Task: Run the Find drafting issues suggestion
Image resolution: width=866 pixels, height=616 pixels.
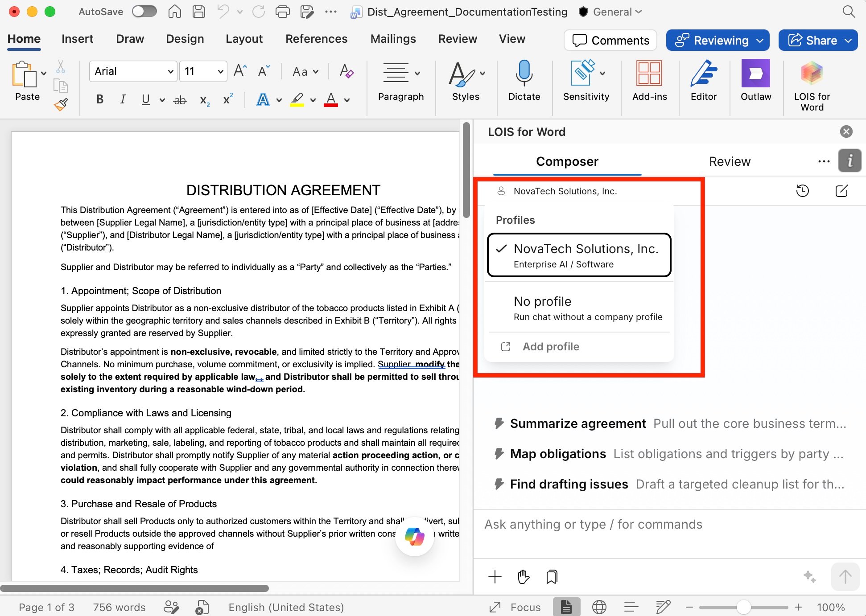Action: pos(669,484)
